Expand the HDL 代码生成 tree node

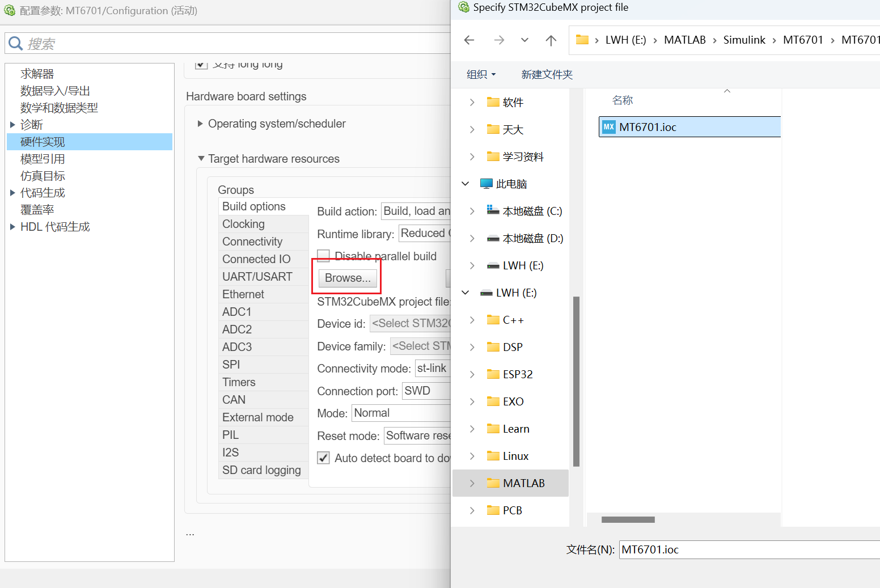[12, 227]
